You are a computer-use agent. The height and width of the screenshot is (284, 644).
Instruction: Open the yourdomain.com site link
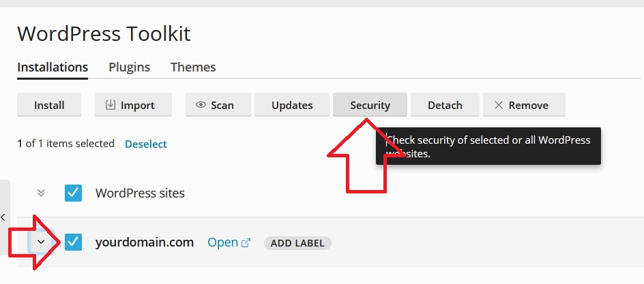pos(222,242)
